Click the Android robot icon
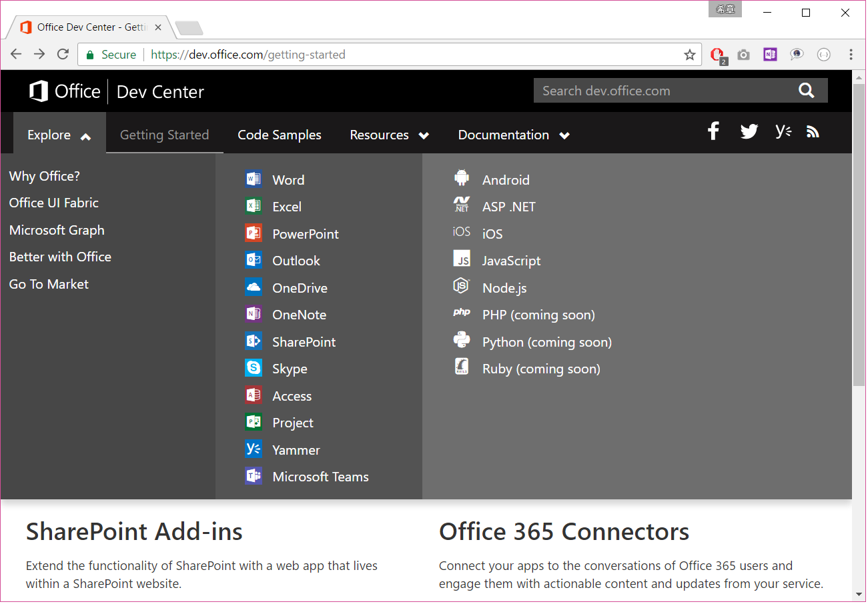 462,179
